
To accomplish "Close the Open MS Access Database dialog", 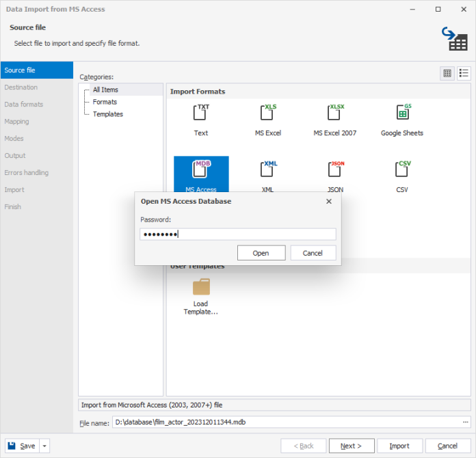I will click(x=328, y=202).
